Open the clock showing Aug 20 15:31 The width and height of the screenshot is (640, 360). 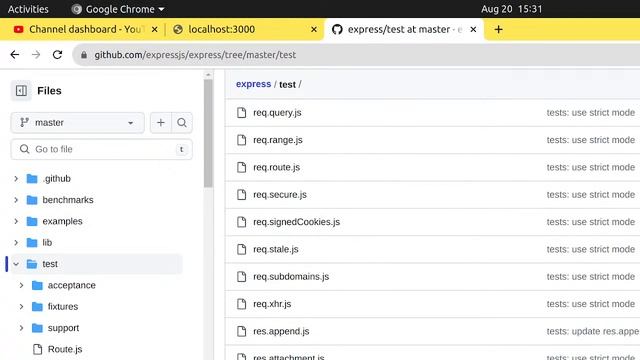click(511, 9)
